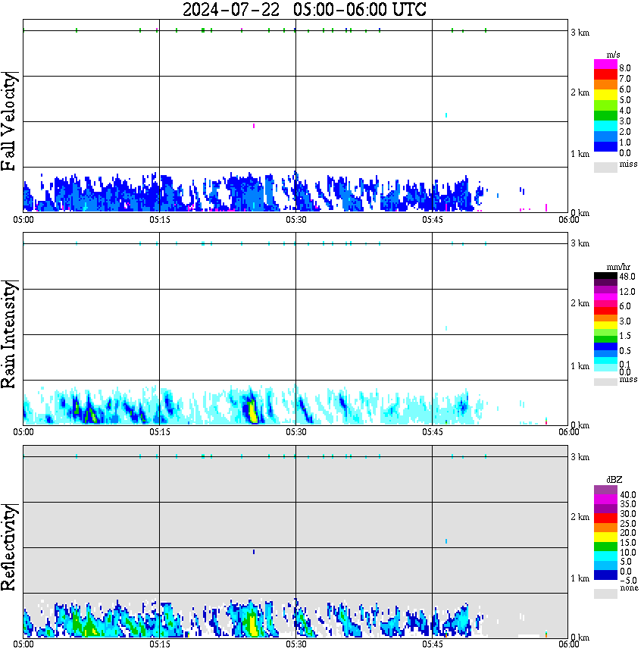Screen dimensions: 644x658
Task: Click the isolated magenta pixel in the Fall Velocity panel
Action: coord(254,126)
